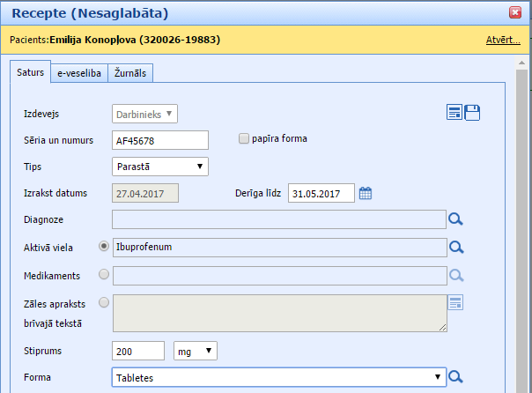Search Forma with magnifier icon
Viewport: 532px width, 393px height.
[455, 377]
